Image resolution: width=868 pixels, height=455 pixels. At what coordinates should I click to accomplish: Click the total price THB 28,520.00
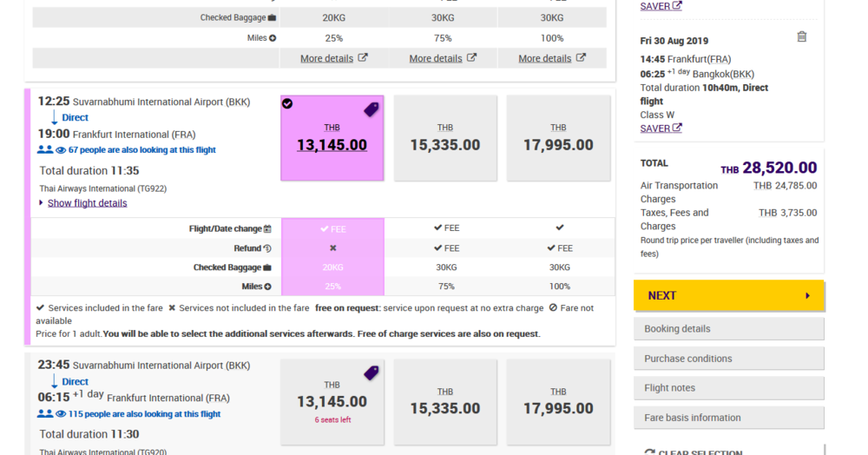[x=768, y=168]
